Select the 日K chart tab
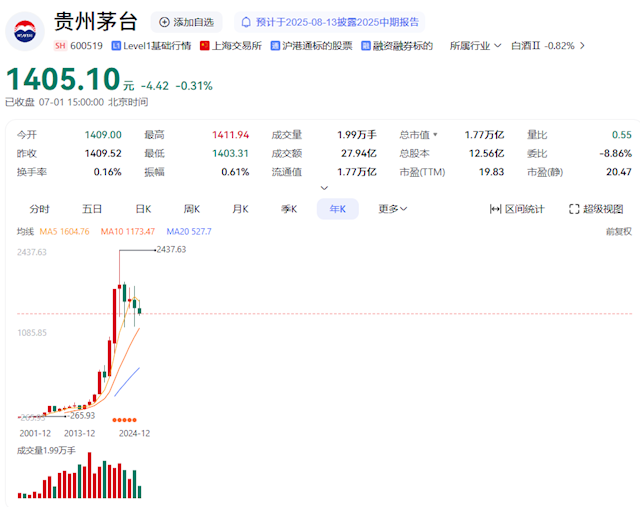Screen dimensions: 640x508 (x=143, y=209)
